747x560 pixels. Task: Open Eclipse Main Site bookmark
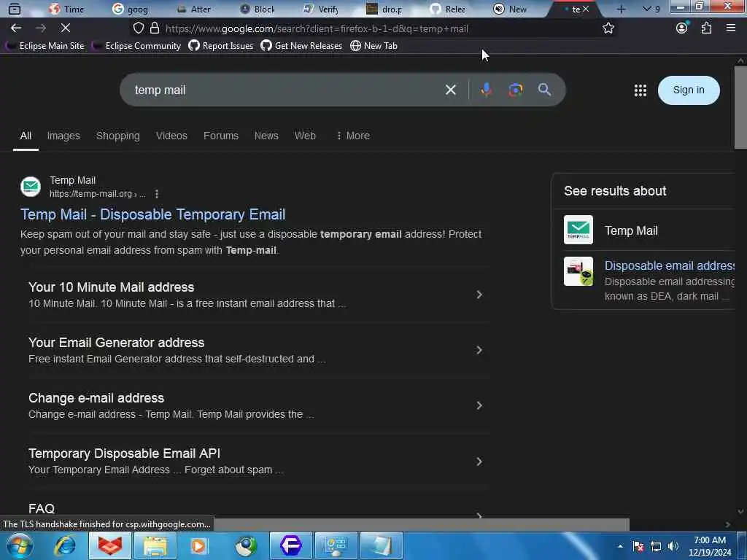pos(45,46)
